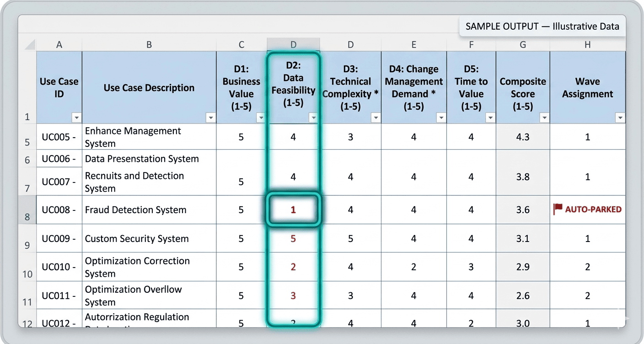Click composite score '3.1' in UC009 row
Viewport: 644px width, 344px height.
click(x=523, y=238)
